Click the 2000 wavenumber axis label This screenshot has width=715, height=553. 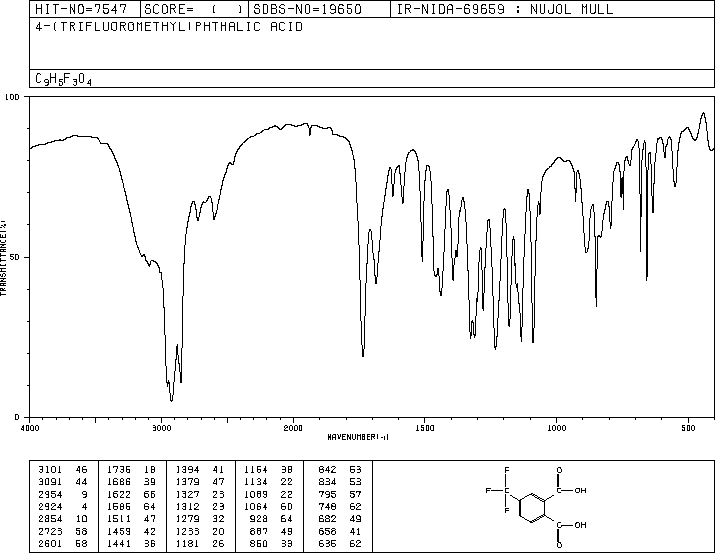(293, 428)
